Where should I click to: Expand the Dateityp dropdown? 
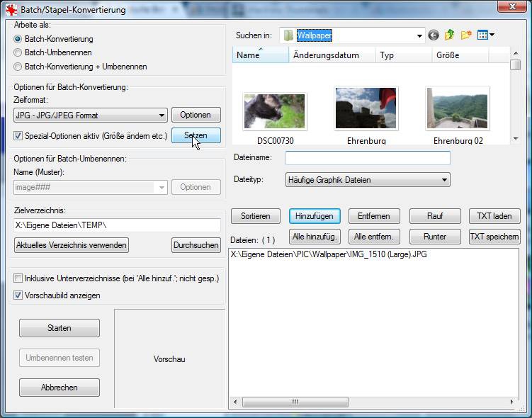pos(368,180)
